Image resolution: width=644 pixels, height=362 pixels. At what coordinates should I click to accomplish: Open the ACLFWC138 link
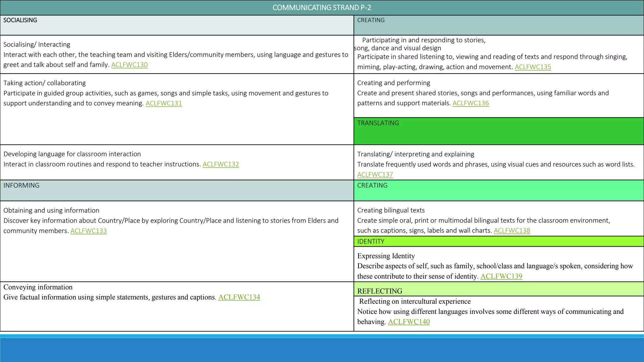pos(512,231)
